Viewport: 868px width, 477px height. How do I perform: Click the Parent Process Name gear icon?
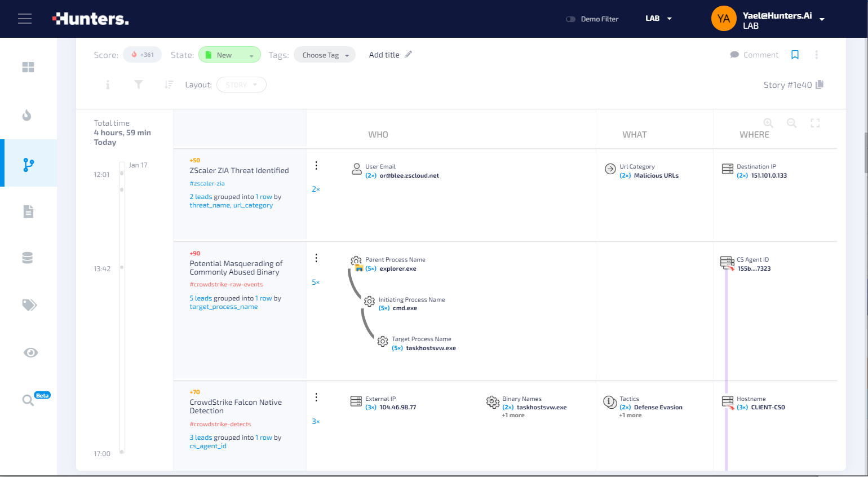(356, 262)
